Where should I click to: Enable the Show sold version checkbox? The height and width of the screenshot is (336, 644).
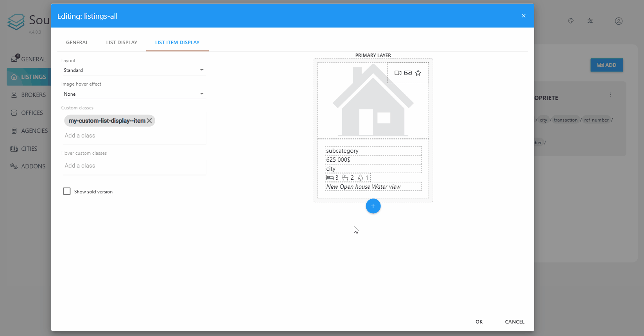point(67,191)
